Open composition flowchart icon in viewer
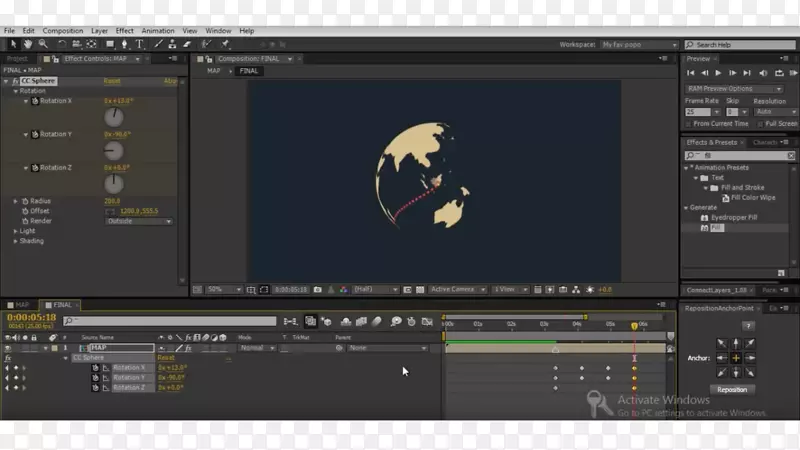 576,289
